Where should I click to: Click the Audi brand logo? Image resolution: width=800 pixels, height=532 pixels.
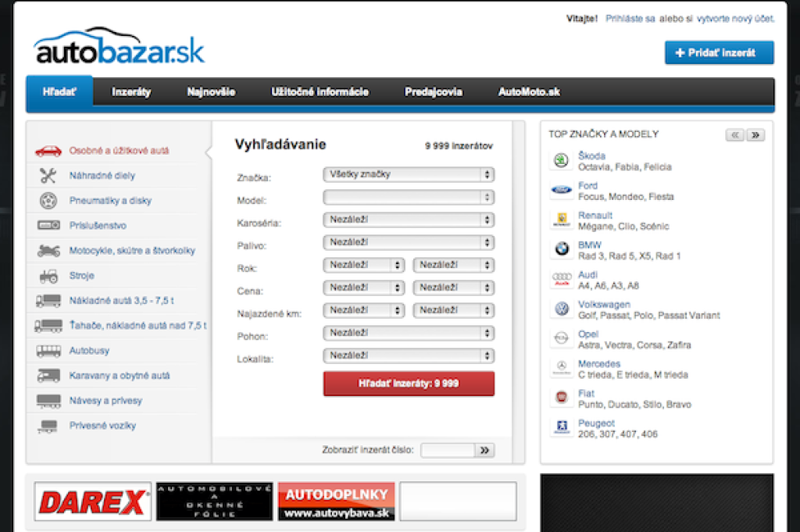pos(561,278)
